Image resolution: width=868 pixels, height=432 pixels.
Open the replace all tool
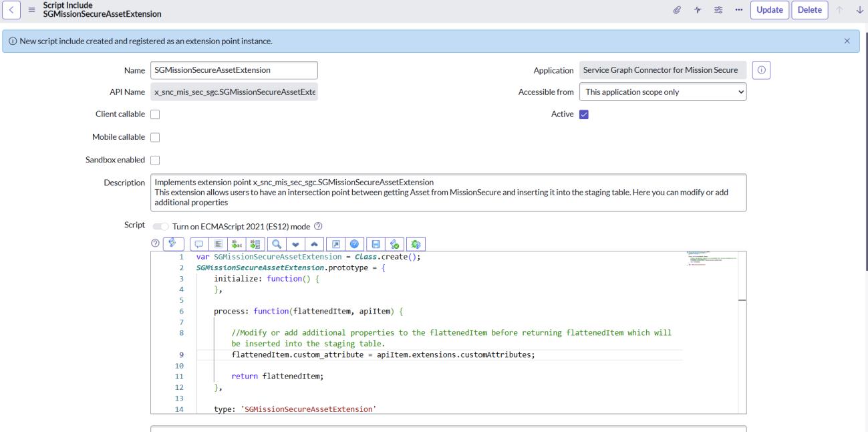pos(255,244)
